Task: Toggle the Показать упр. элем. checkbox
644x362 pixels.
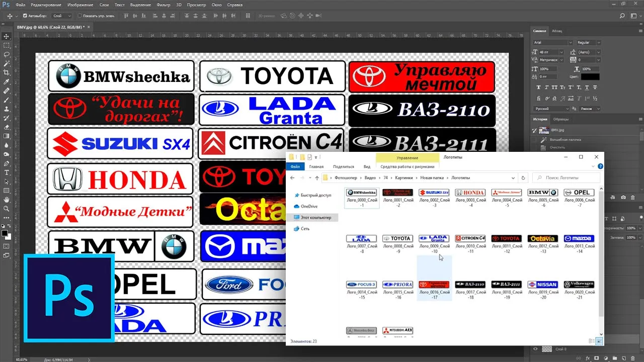Action: click(80, 16)
